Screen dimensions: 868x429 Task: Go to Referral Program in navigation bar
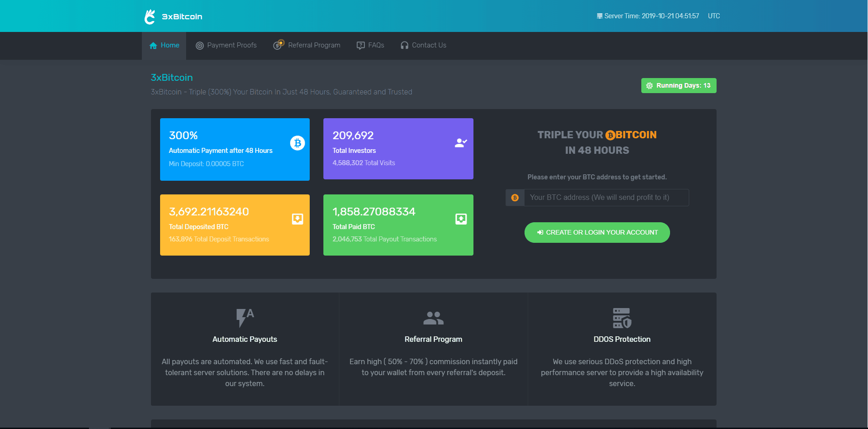pos(307,45)
